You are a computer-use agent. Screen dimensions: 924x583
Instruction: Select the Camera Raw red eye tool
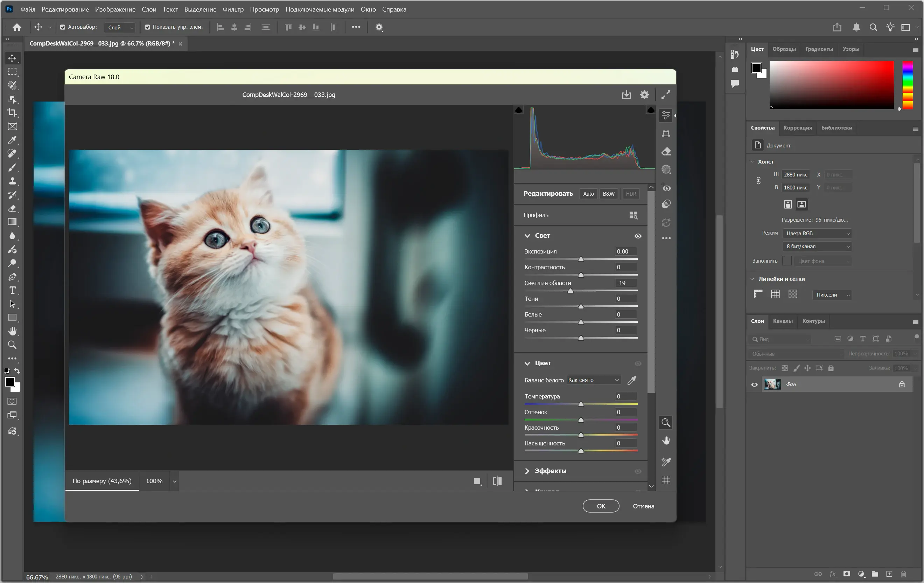[x=666, y=188]
